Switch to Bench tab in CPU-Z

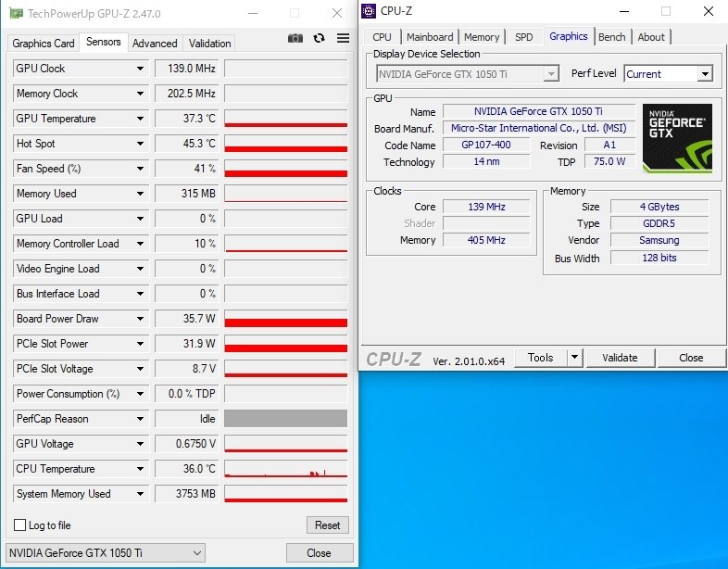pos(612,37)
